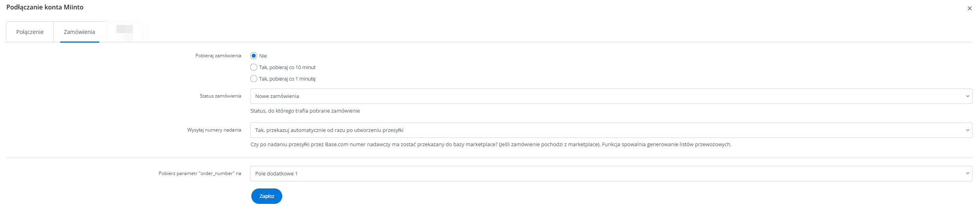Close the Miinto account connection dialog
The image size is (980, 224).
(x=969, y=8)
